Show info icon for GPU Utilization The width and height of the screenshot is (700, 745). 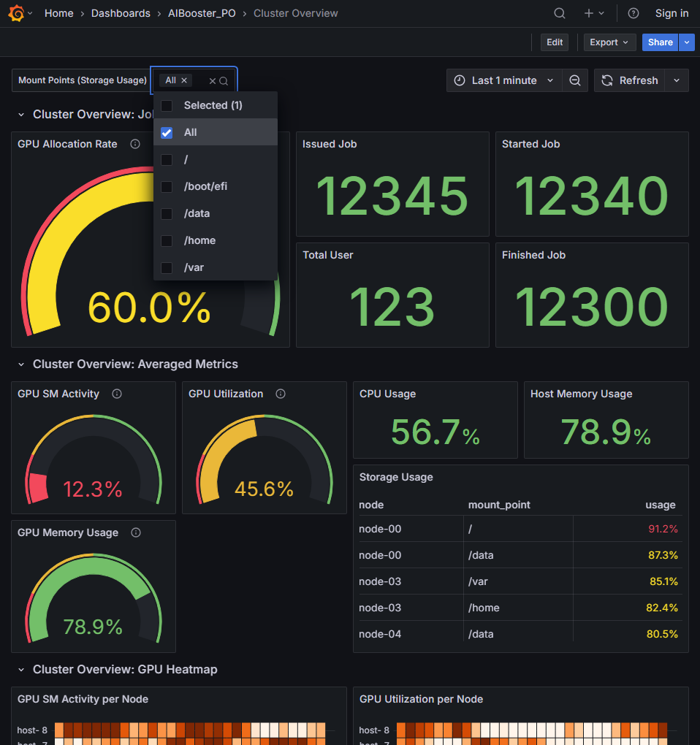(x=281, y=394)
